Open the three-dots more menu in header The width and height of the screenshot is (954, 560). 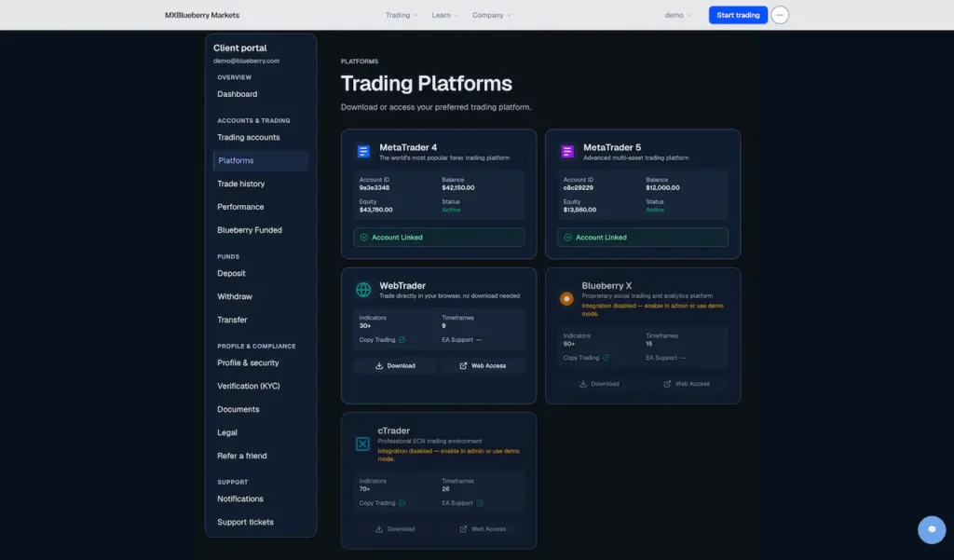[x=780, y=15]
